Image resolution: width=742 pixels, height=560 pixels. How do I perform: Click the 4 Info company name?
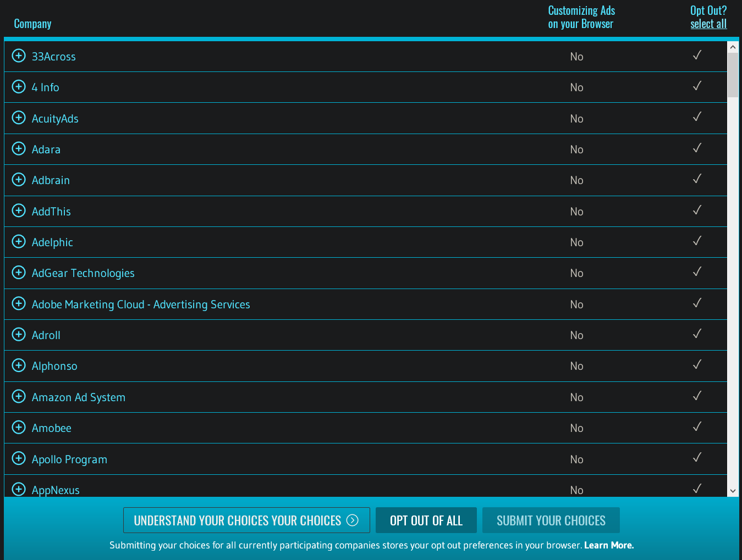45,87
